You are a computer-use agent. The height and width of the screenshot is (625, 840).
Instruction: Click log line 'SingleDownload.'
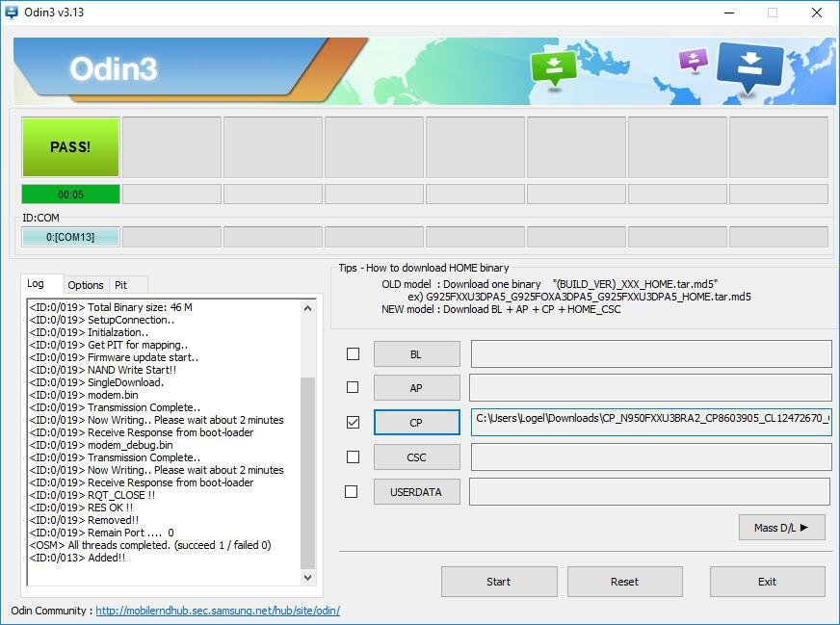97,382
